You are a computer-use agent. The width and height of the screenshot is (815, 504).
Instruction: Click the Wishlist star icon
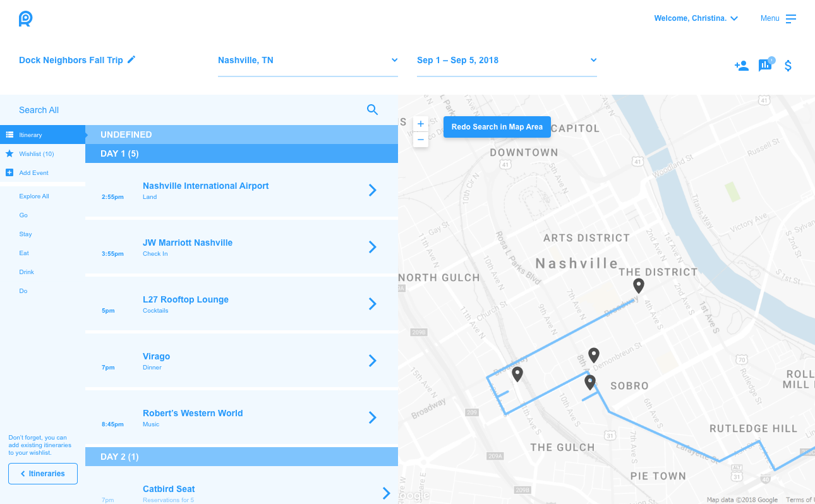click(9, 153)
